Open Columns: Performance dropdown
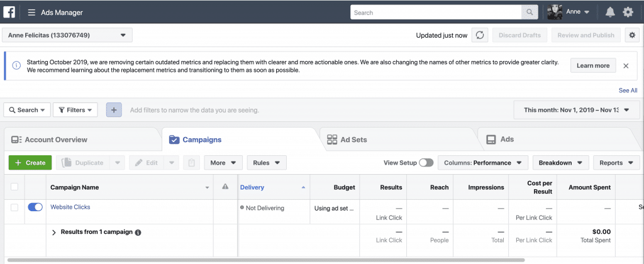Viewport: 644px width, 264px height. click(483, 163)
